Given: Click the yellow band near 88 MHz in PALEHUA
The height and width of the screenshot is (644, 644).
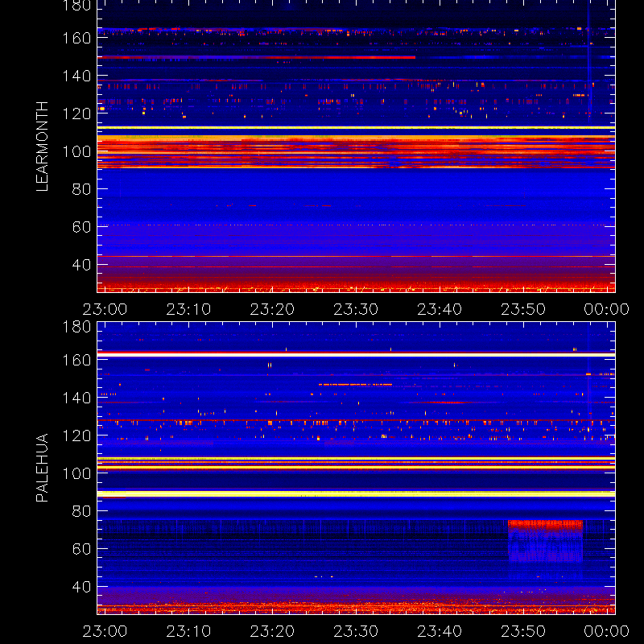Looking at the screenshot, I should pos(356,493).
